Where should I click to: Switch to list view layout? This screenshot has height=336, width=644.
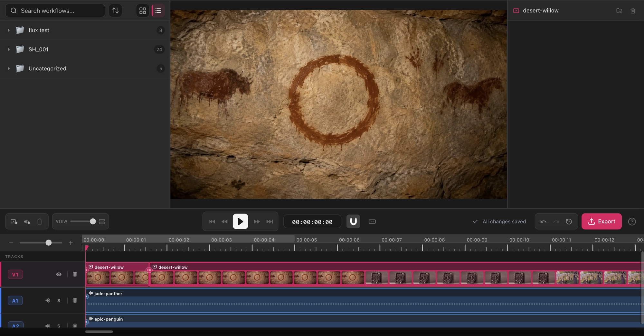(158, 11)
